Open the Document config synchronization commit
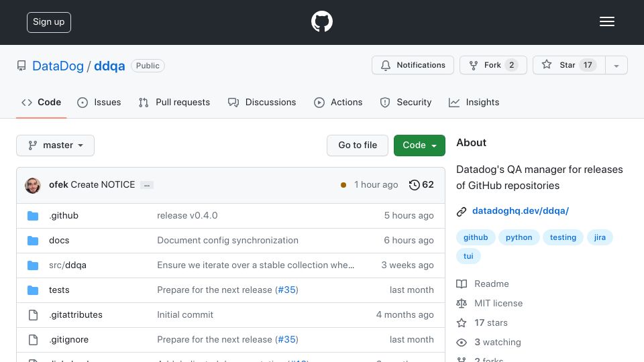 (227, 241)
